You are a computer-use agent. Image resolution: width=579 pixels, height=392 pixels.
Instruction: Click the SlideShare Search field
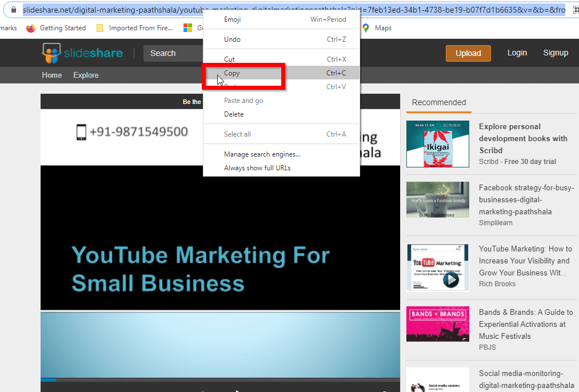(x=173, y=53)
